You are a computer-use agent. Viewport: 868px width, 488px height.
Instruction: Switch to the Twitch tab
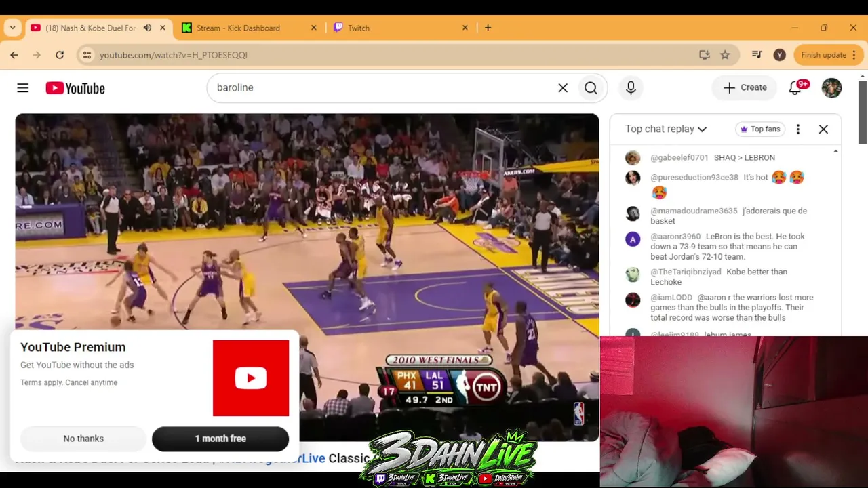point(401,28)
